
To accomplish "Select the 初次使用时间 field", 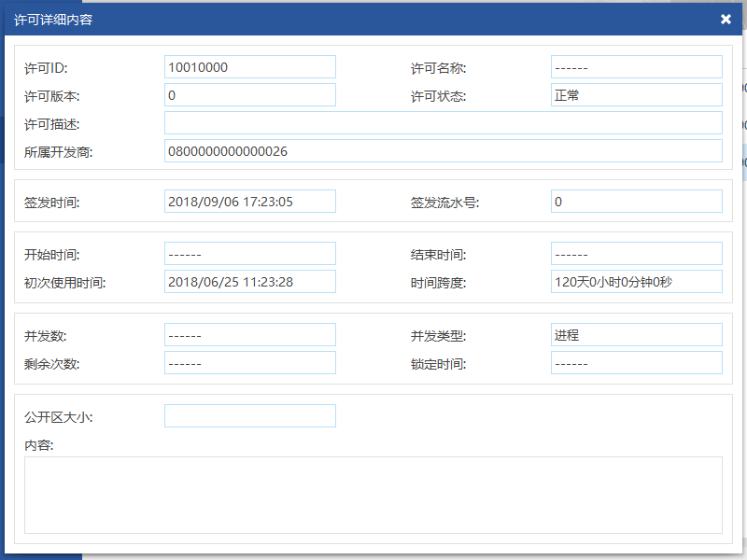I will 249,282.
